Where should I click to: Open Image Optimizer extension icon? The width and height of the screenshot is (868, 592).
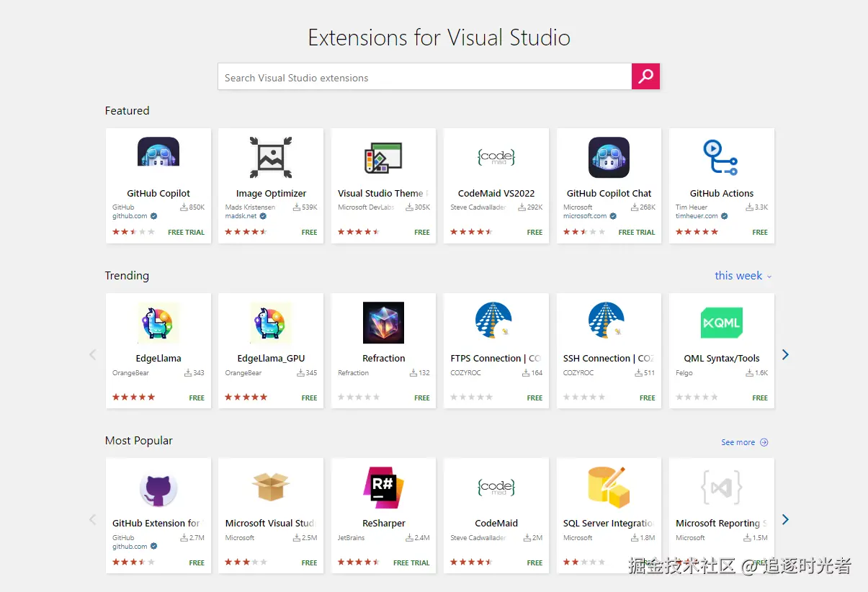[271, 158]
